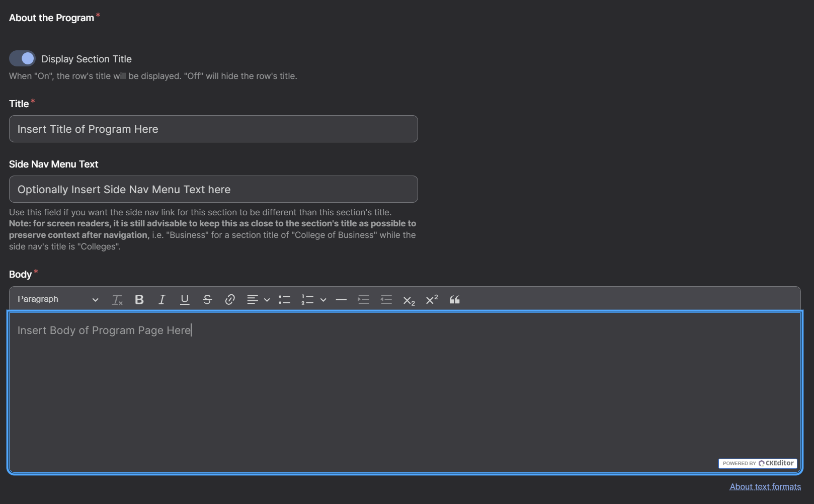Click the text alignment icon
Screen dimensions: 814x504
tap(253, 300)
